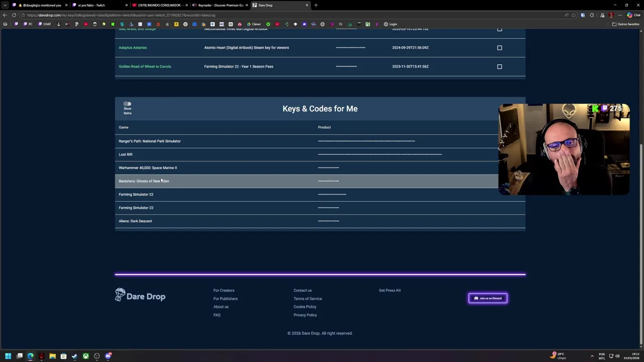Open the Read Aloud icon in the address bar
The width and height of the screenshot is (644, 362).
tap(567, 15)
